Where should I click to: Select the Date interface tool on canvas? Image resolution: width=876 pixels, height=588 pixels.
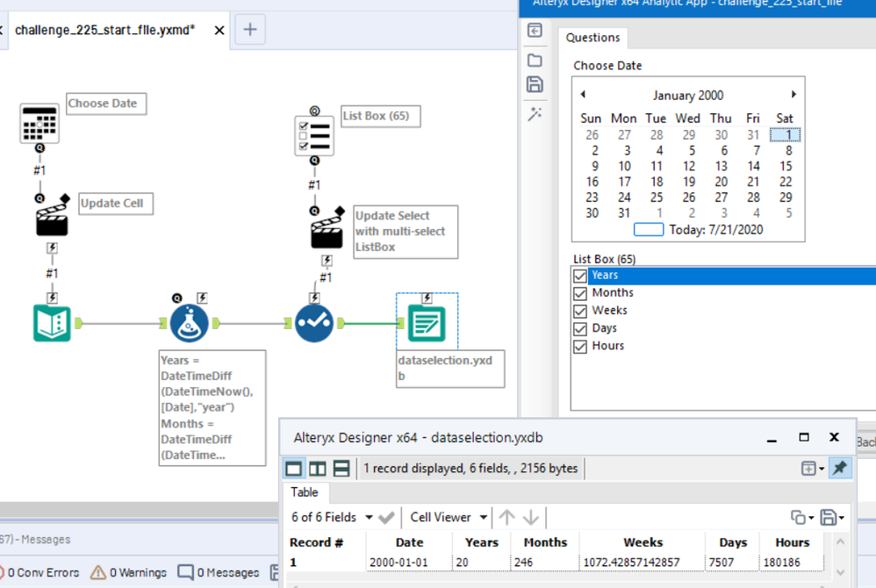(39, 123)
